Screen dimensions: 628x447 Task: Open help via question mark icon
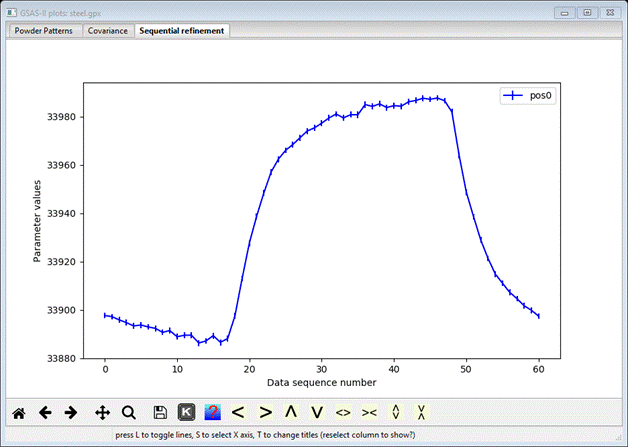(212, 411)
